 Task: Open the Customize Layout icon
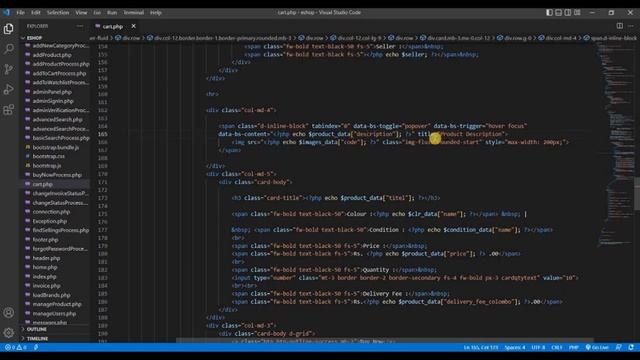click(x=577, y=13)
